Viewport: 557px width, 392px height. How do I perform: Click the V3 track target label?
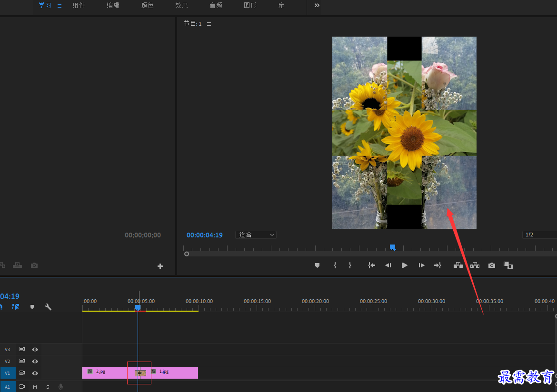(8, 349)
